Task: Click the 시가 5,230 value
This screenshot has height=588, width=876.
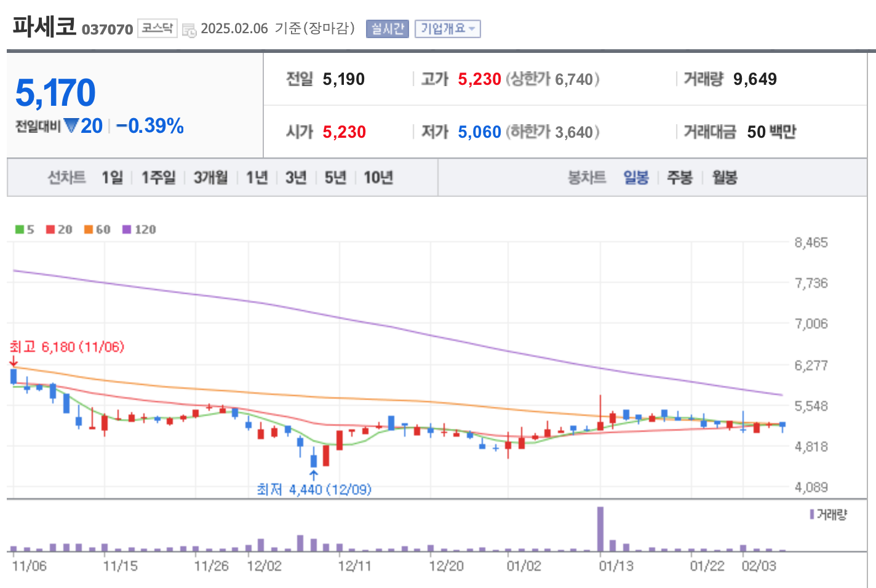Action: [x=344, y=132]
